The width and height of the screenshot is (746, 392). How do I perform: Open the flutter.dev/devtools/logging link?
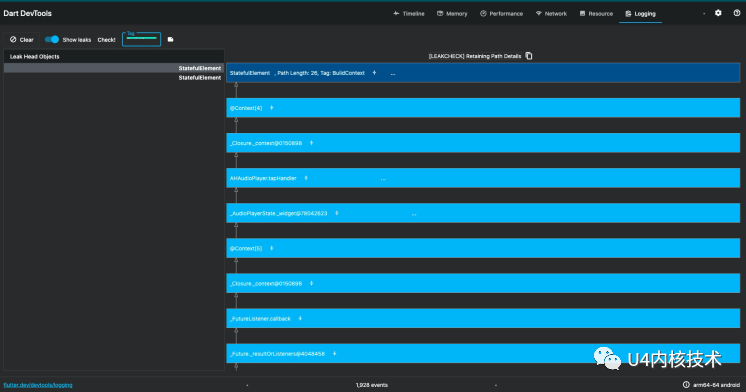[x=38, y=385]
